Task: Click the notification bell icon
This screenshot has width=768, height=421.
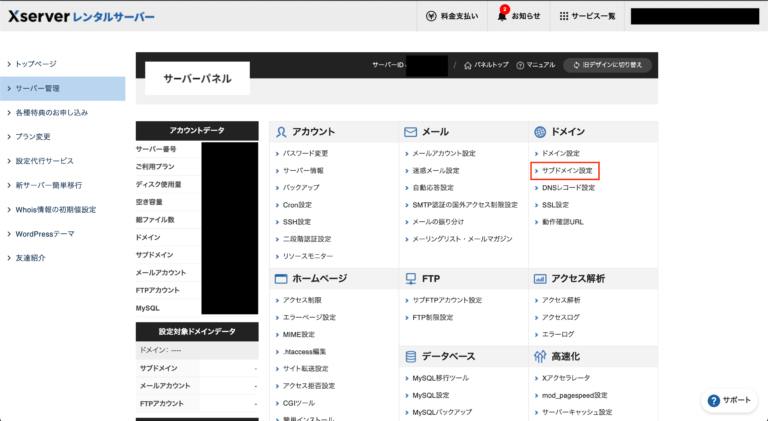Action: point(503,16)
